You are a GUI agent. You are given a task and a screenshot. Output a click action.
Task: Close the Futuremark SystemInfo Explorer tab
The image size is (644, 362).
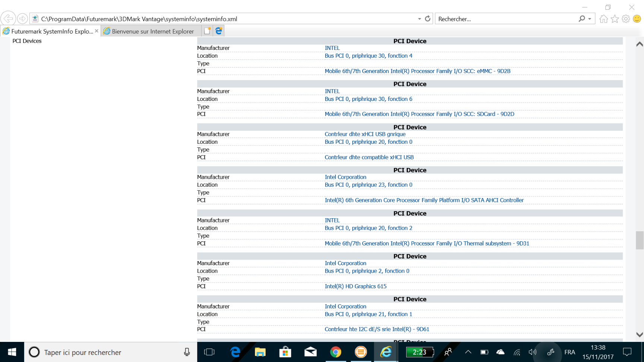(97, 31)
